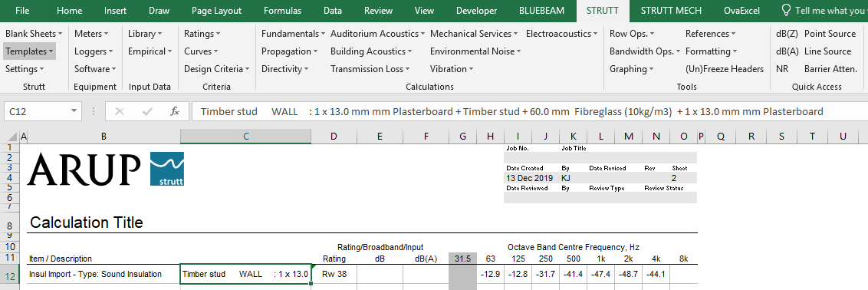Open the Name Box dropdown arrow
Image resolution: width=868 pixels, height=290 pixels.
coord(74,111)
